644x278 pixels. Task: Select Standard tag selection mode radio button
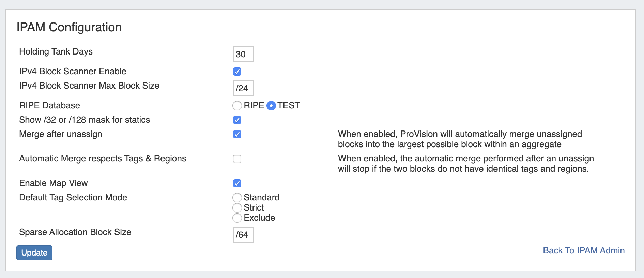[237, 198]
